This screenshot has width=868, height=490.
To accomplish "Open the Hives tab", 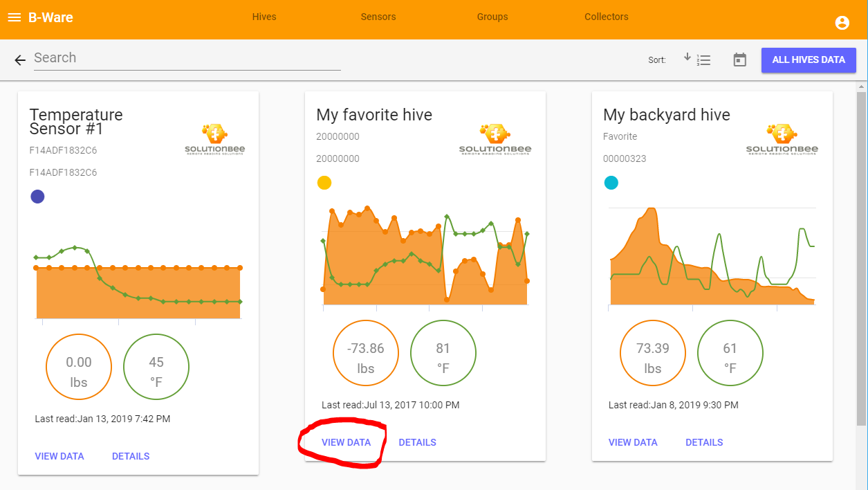I will coord(264,17).
